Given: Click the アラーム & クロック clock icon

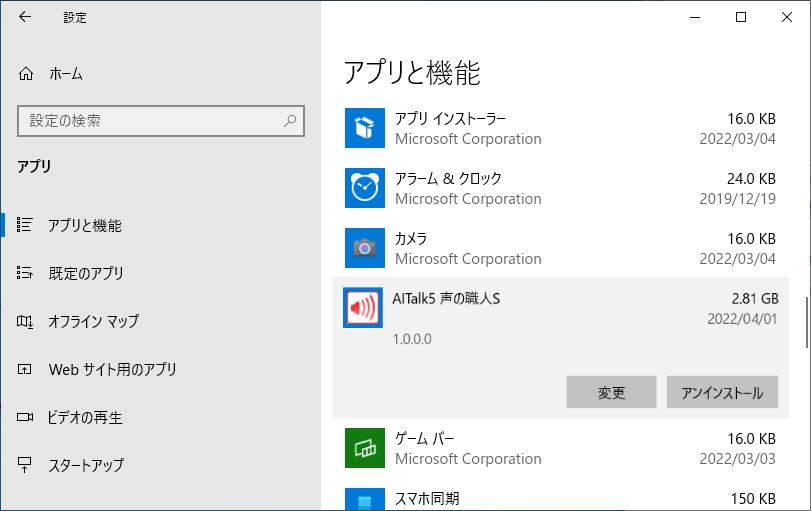Looking at the screenshot, I should point(365,188).
